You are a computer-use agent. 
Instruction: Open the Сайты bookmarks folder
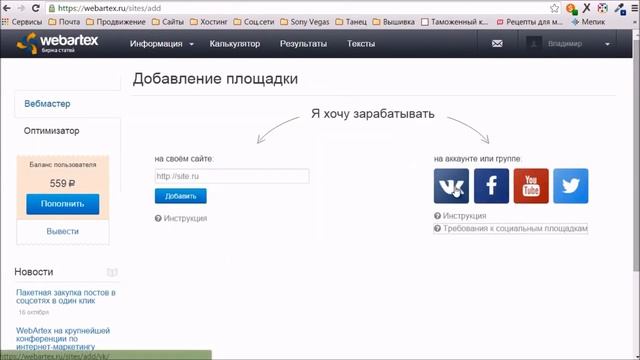click(x=168, y=22)
